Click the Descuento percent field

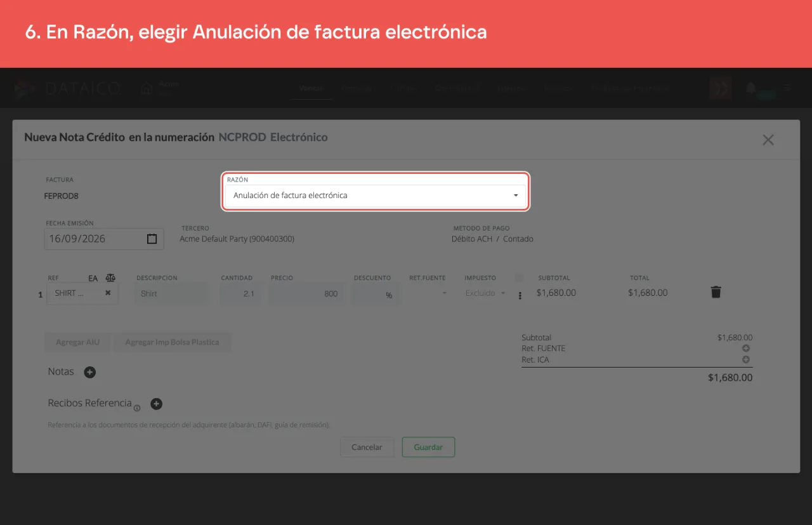pos(376,294)
